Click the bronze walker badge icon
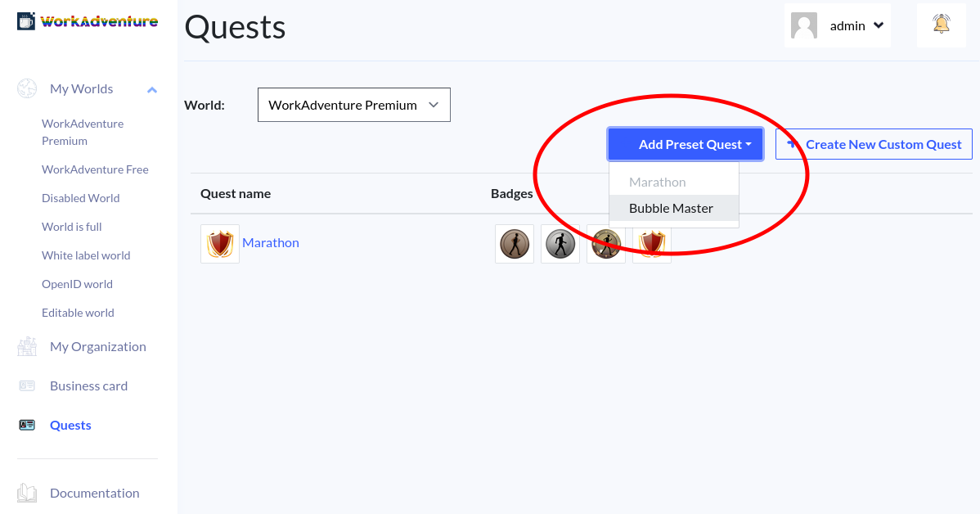Screen dimensions: 980x514 click(x=514, y=243)
